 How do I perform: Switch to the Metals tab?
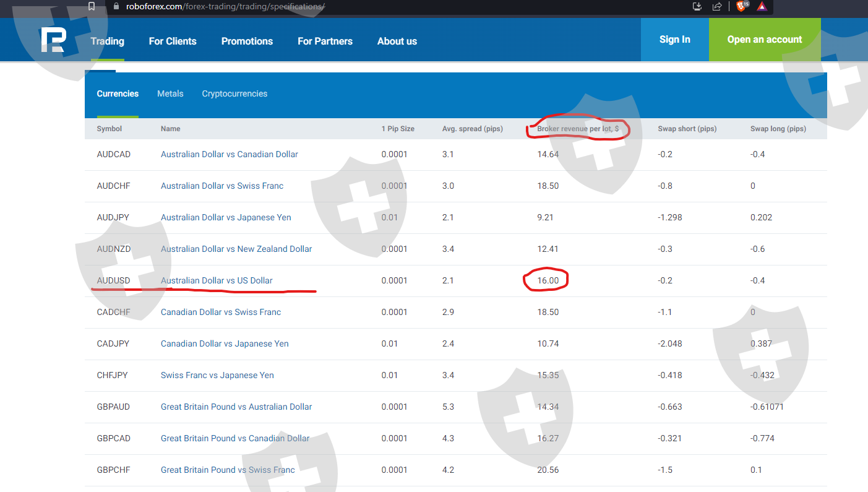170,93
